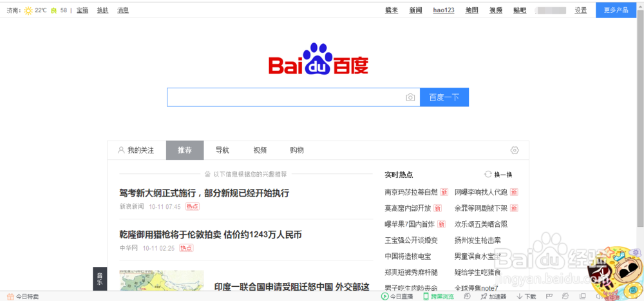The image size is (644, 301).
Task: Open hot topic 王宝强公开谈婚变
Action: [411, 240]
